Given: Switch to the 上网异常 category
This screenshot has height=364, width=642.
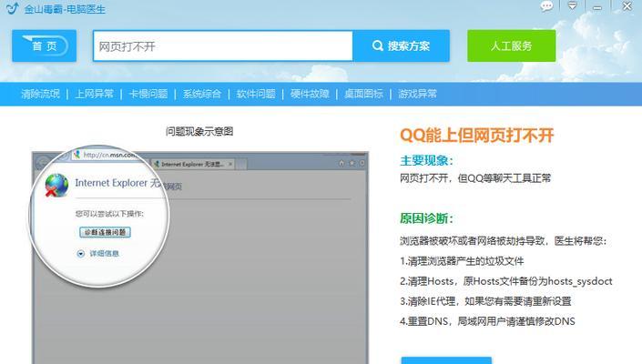Looking at the screenshot, I should click(x=94, y=94).
